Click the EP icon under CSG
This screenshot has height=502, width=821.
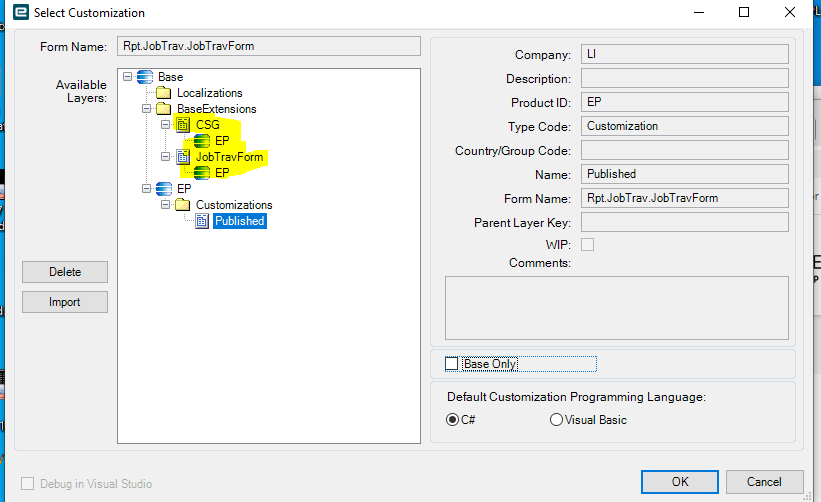pos(202,141)
